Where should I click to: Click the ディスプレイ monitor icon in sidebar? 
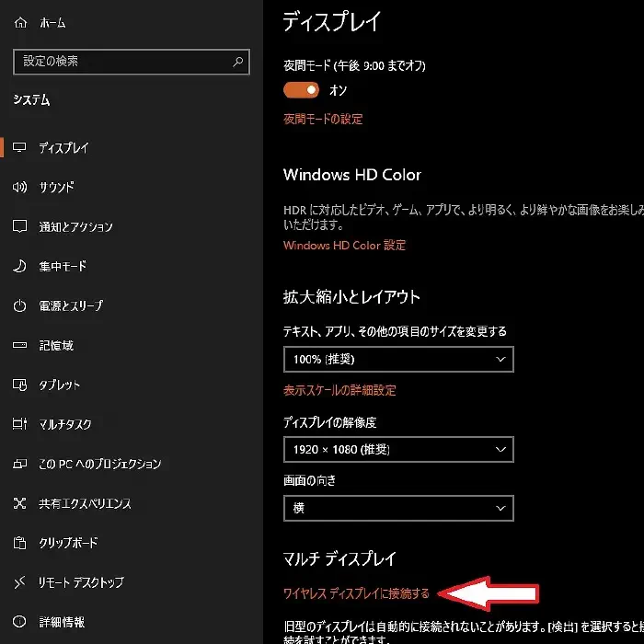[19, 147]
